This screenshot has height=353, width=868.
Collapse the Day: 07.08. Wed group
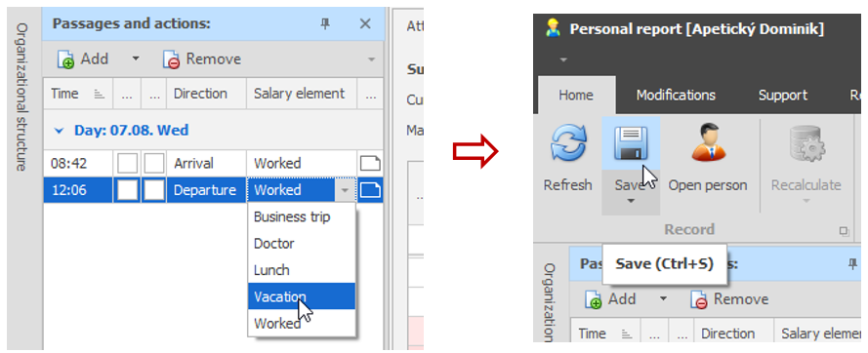tap(59, 131)
